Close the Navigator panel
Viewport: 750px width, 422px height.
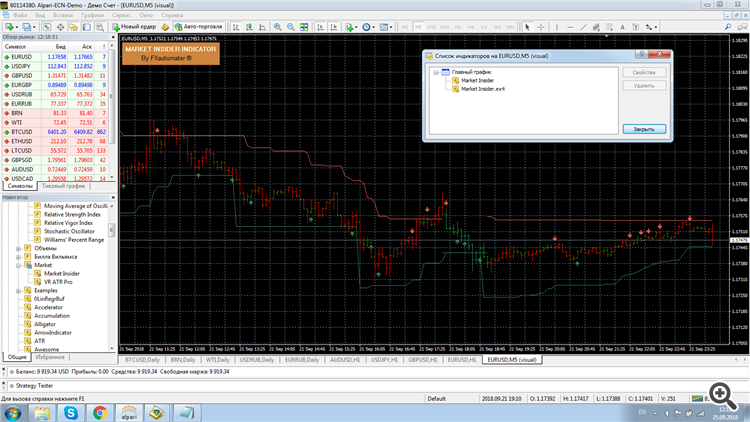[x=113, y=197]
